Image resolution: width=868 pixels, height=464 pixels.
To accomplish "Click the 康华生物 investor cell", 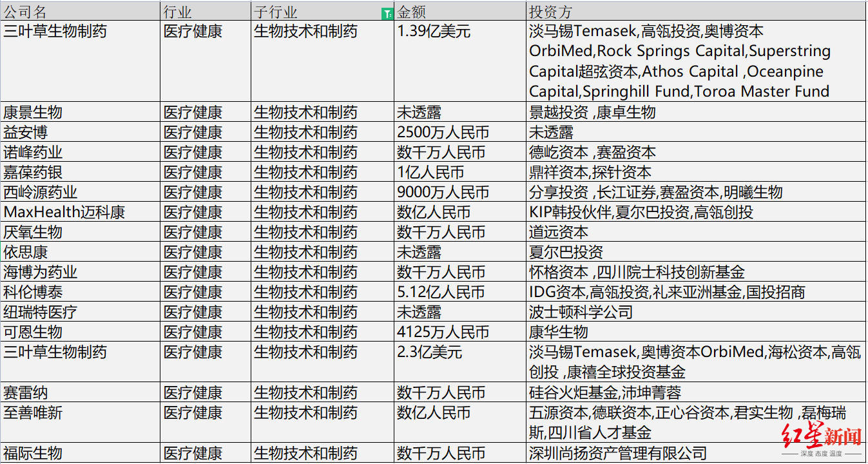I will pos(696,332).
